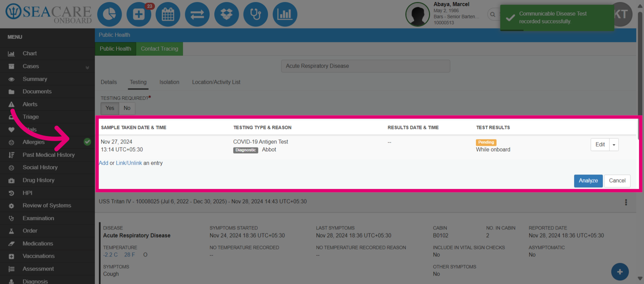The height and width of the screenshot is (284, 644).
Task: Click the Add entry link
Action: click(104, 163)
